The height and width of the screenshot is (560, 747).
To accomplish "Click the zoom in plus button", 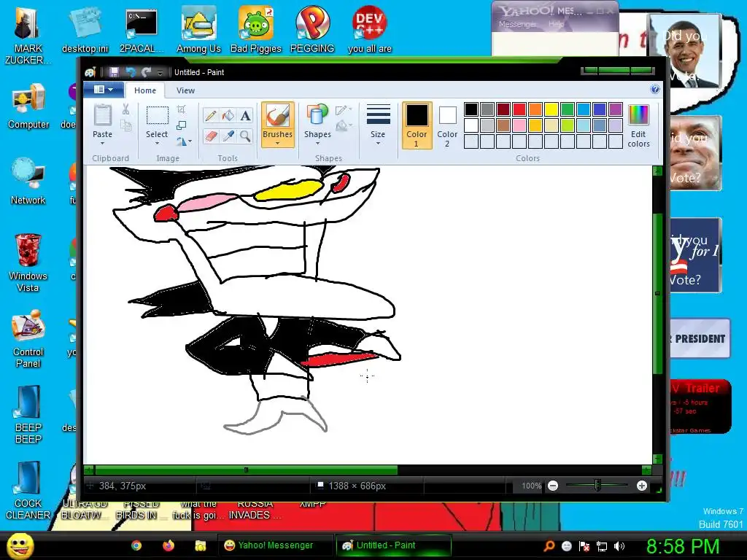I will tap(642, 486).
